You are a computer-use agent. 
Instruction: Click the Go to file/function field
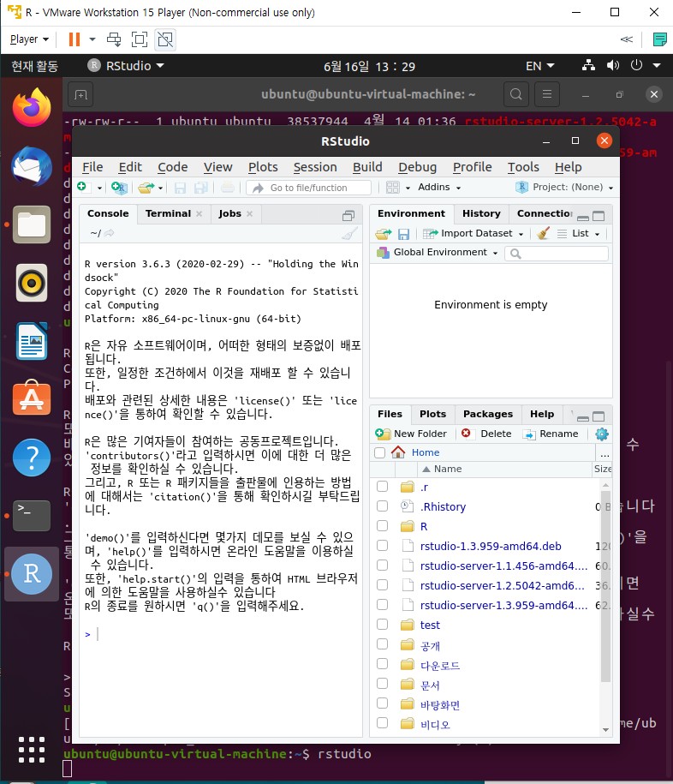click(x=309, y=188)
